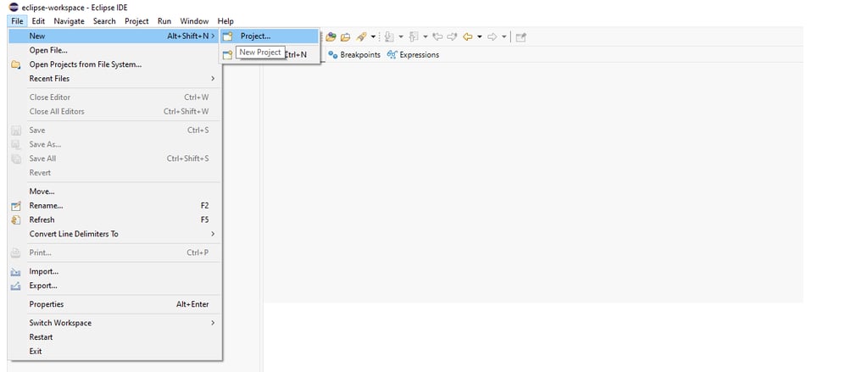The width and height of the screenshot is (868, 372).
Task: Open the Navigate menu
Action: tap(70, 21)
